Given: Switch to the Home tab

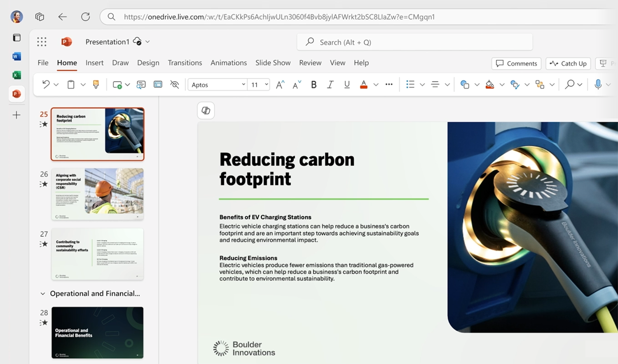Looking at the screenshot, I should click(67, 63).
